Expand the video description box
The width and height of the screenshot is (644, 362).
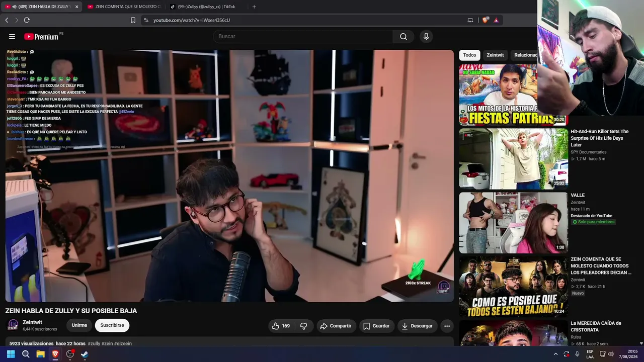[x=229, y=342]
